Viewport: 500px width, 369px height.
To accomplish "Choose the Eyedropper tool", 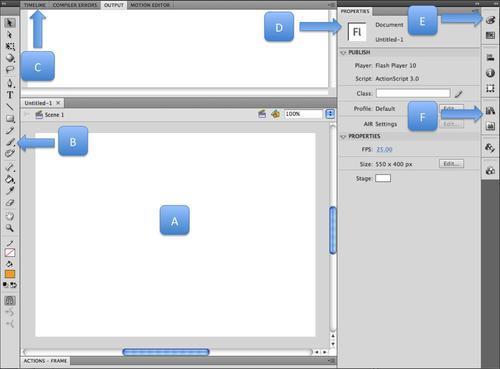I will tap(10, 191).
